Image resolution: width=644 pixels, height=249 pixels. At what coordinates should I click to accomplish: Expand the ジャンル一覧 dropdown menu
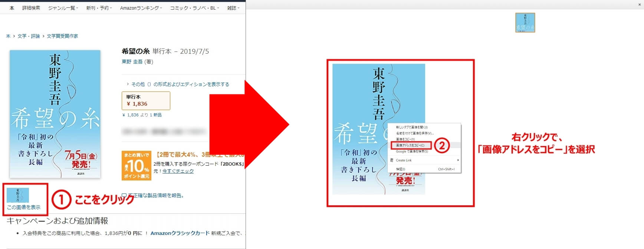pyautogui.click(x=63, y=8)
